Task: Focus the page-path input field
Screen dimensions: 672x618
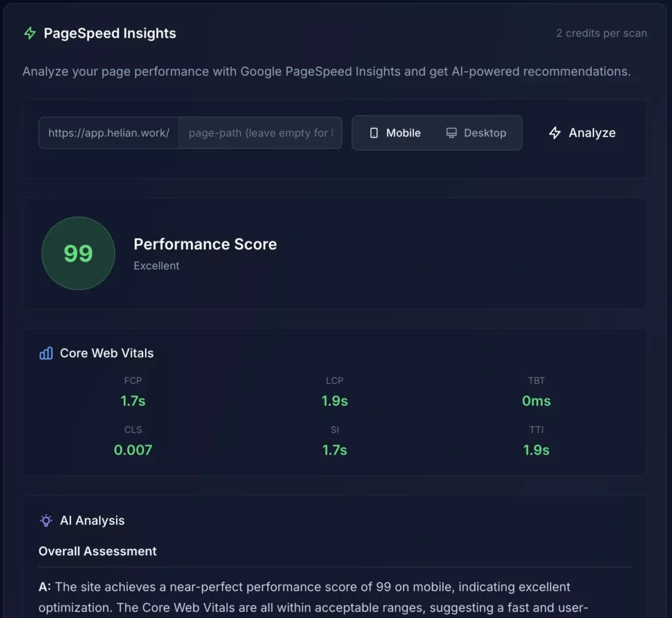Action: pos(261,133)
